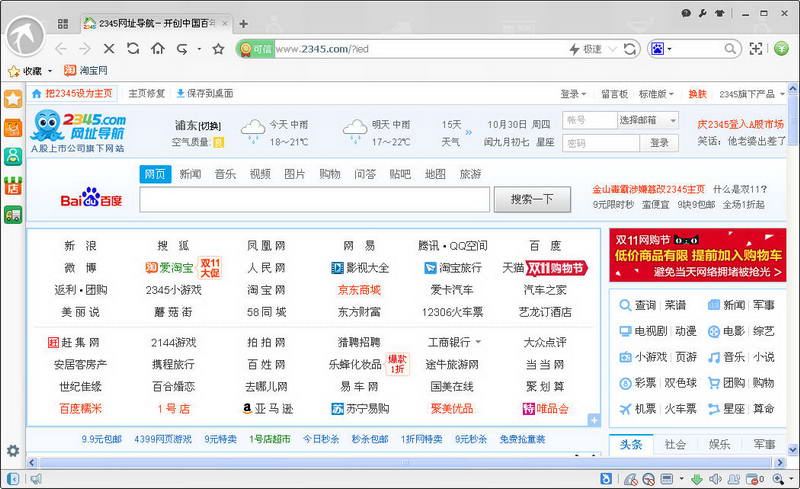Open the green contact icon in the sidebar
Screen dimensions: 800x489
pyautogui.click(x=13, y=156)
